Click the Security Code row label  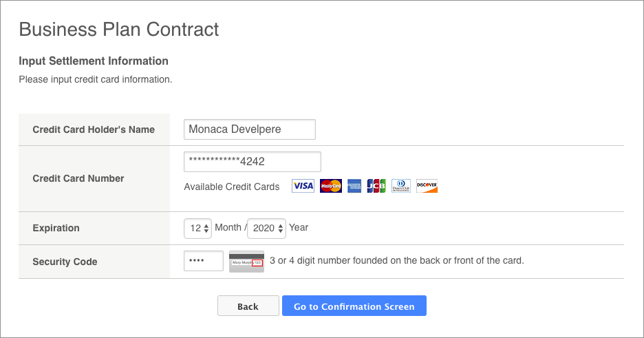65,262
